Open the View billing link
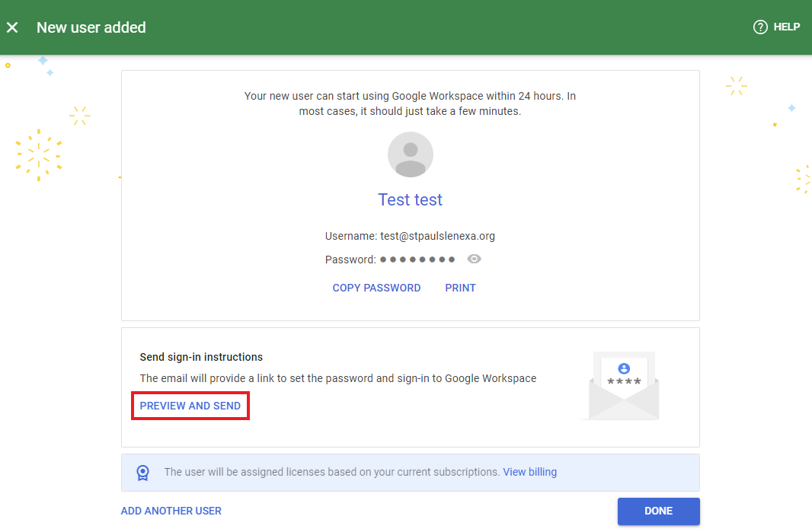The height and width of the screenshot is (532, 812). click(529, 473)
